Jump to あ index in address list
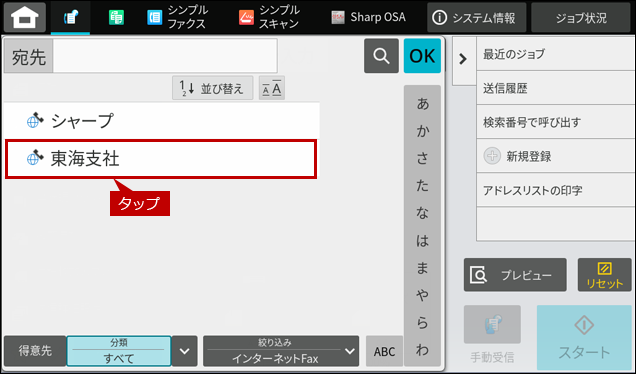 422,104
